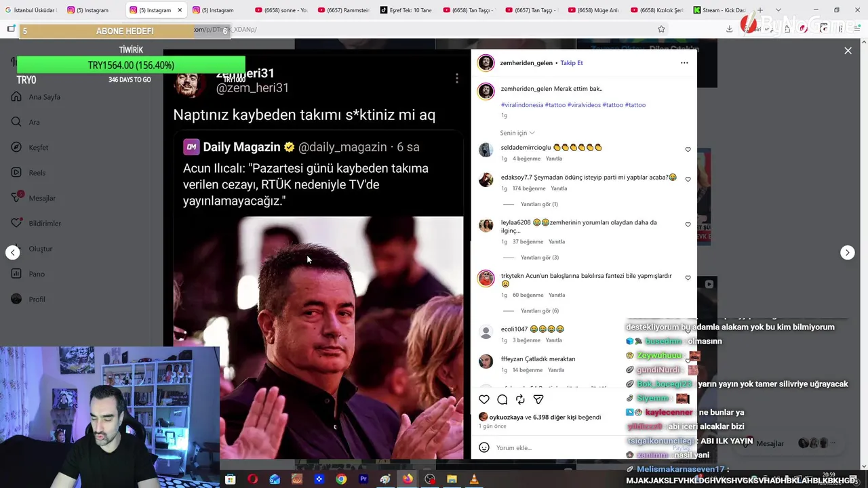
Task: Switch to Stream - Kick Dashboard tab
Action: pyautogui.click(x=719, y=10)
